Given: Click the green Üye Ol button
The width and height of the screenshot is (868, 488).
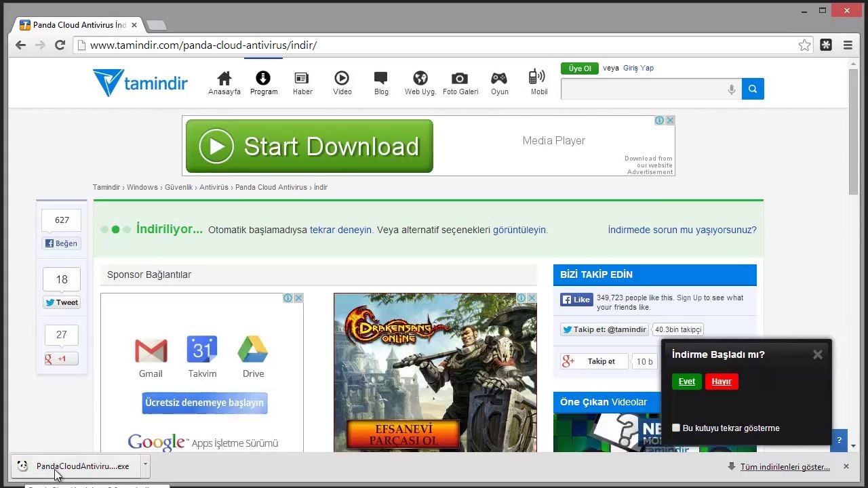Looking at the screenshot, I should pos(580,68).
